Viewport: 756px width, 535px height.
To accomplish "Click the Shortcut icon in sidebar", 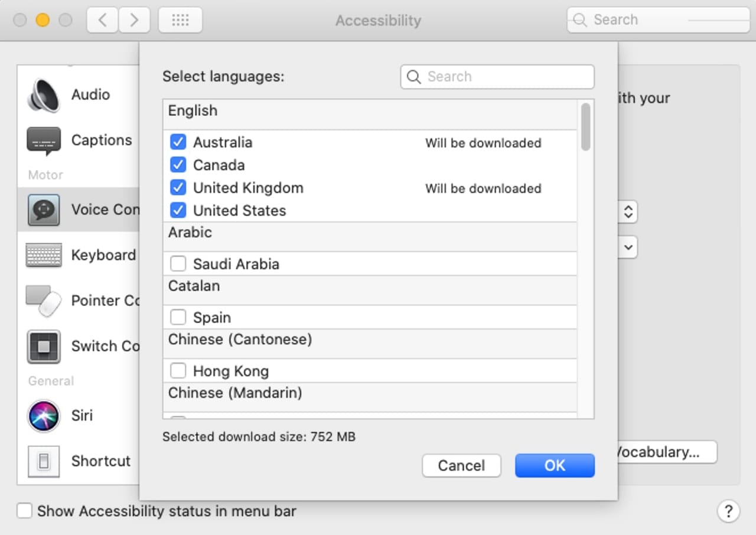I will (x=44, y=461).
